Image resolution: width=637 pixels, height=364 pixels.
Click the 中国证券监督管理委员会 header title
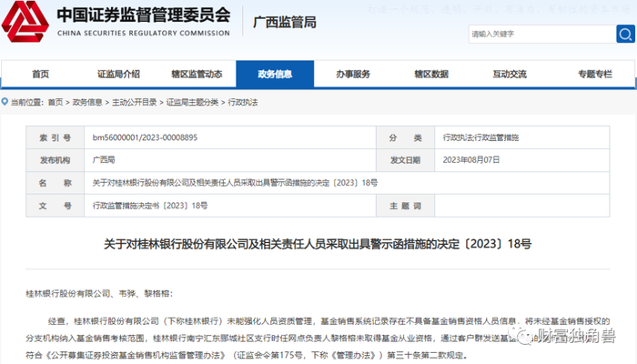[144, 15]
